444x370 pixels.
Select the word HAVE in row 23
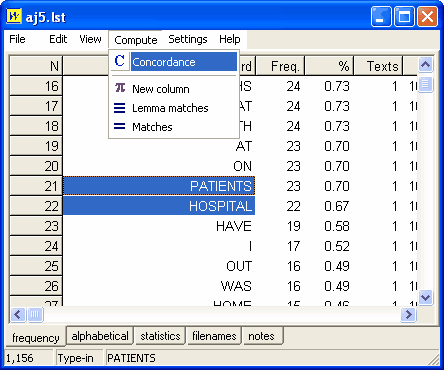coord(234,226)
